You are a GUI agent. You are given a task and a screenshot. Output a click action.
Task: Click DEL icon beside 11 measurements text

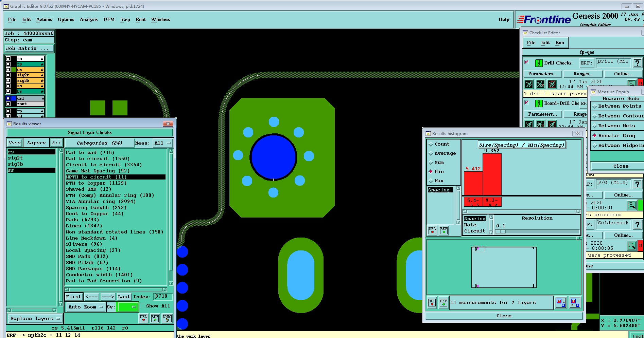pyautogui.click(x=432, y=303)
